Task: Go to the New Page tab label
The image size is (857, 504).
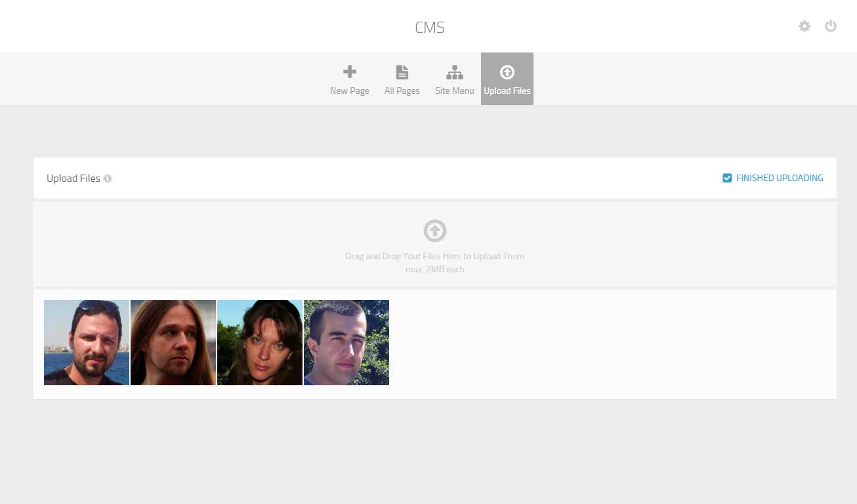Action: point(350,91)
